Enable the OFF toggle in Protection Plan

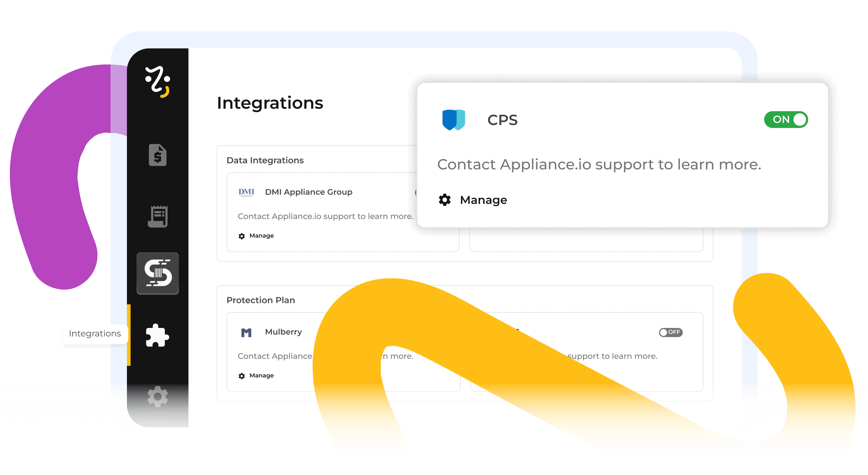[x=670, y=332]
